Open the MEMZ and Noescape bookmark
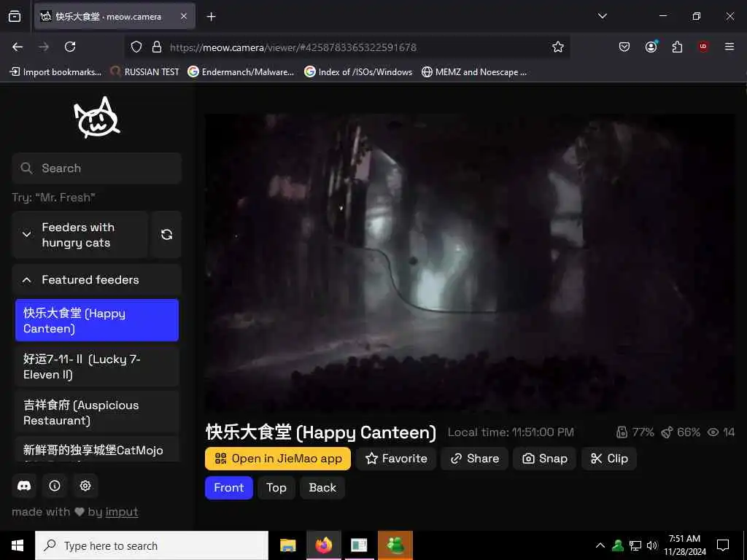Screen dimensions: 747x560 [x=474, y=72]
